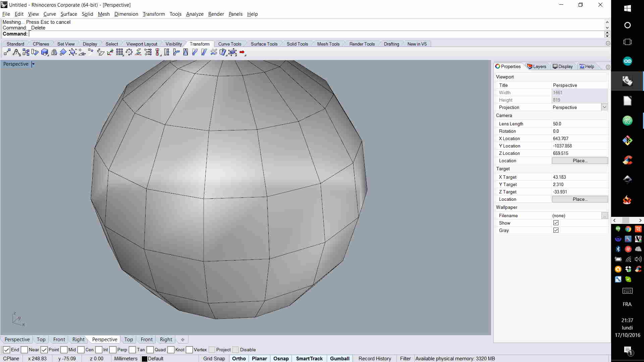Click Place button for camera location
The height and width of the screenshot is (362, 644).
tap(580, 161)
